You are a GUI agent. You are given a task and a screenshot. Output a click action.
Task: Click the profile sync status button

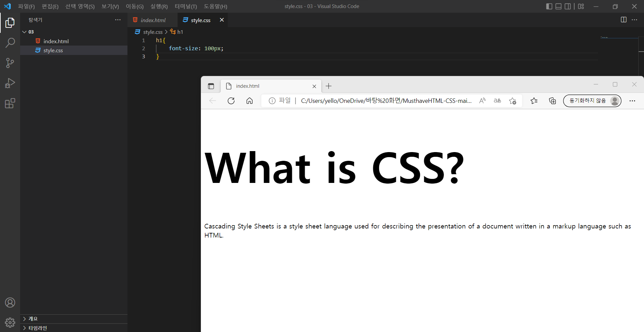(592, 101)
